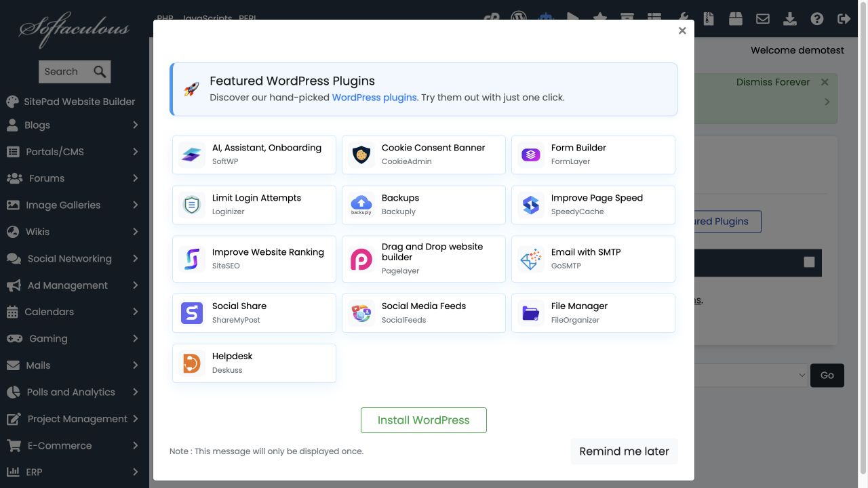
Task: Click the Pagelayer plugin icon
Action: coord(361,259)
